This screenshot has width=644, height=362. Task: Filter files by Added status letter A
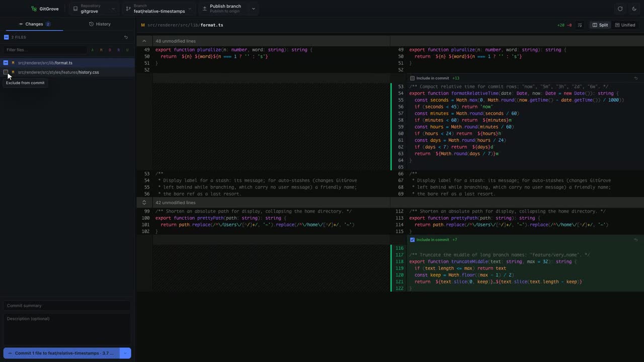point(93,50)
